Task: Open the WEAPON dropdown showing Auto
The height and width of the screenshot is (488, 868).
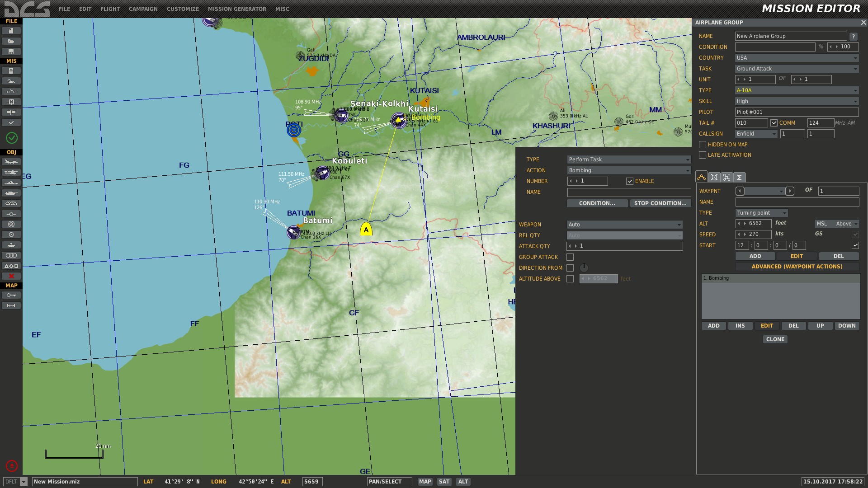Action: click(x=625, y=225)
